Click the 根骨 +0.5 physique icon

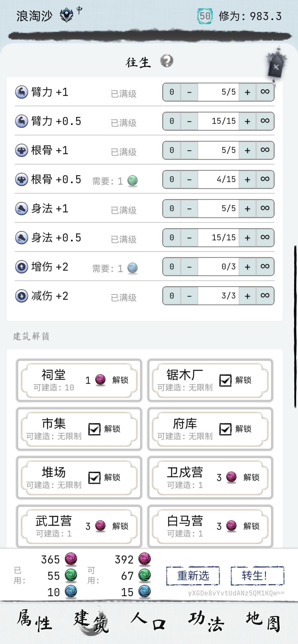pos(22,180)
